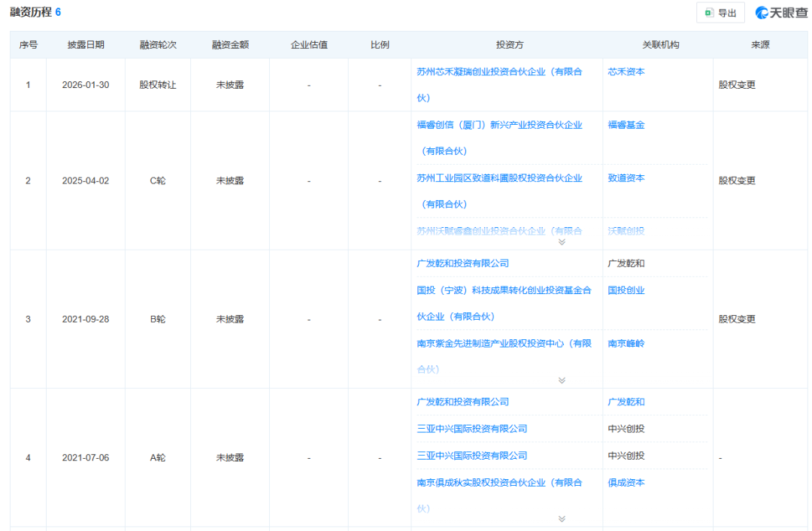Viewport: 812px width, 531px height.
Task: Click the Excel icon in the 导出 button
Action: pos(709,13)
